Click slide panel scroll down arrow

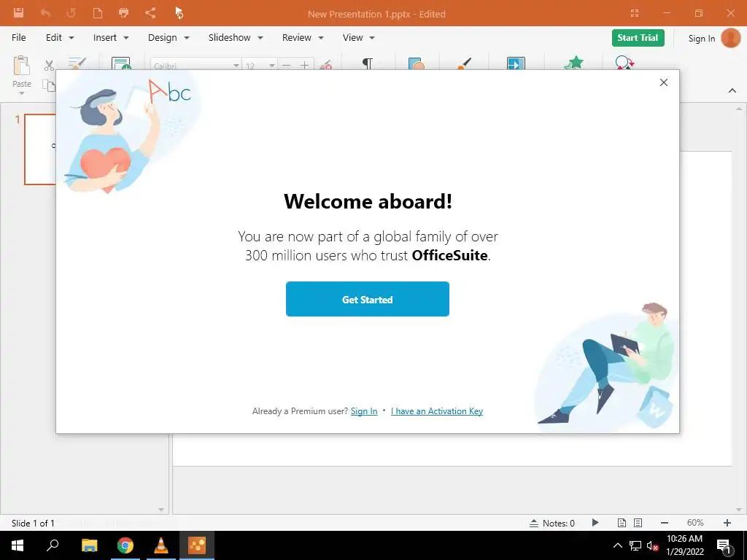point(161,510)
